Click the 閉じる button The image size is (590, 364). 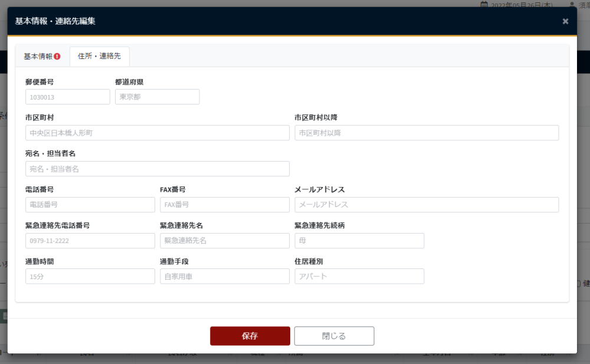tap(334, 336)
